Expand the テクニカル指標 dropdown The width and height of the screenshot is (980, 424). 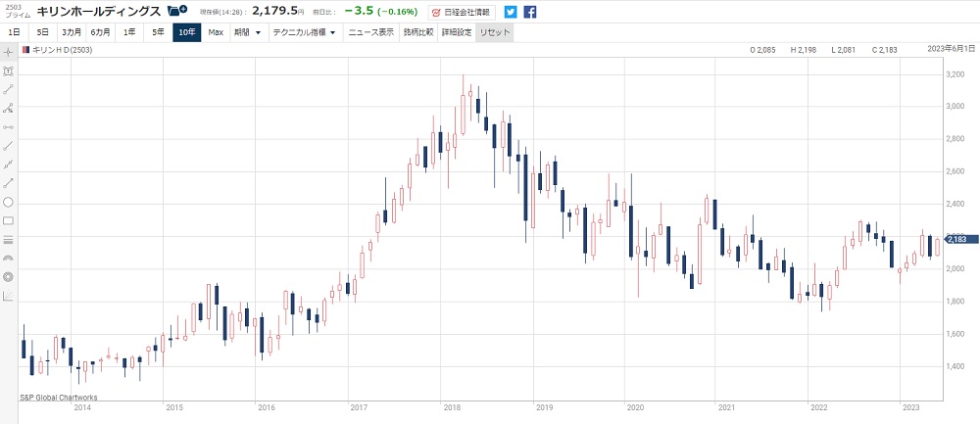pyautogui.click(x=304, y=32)
